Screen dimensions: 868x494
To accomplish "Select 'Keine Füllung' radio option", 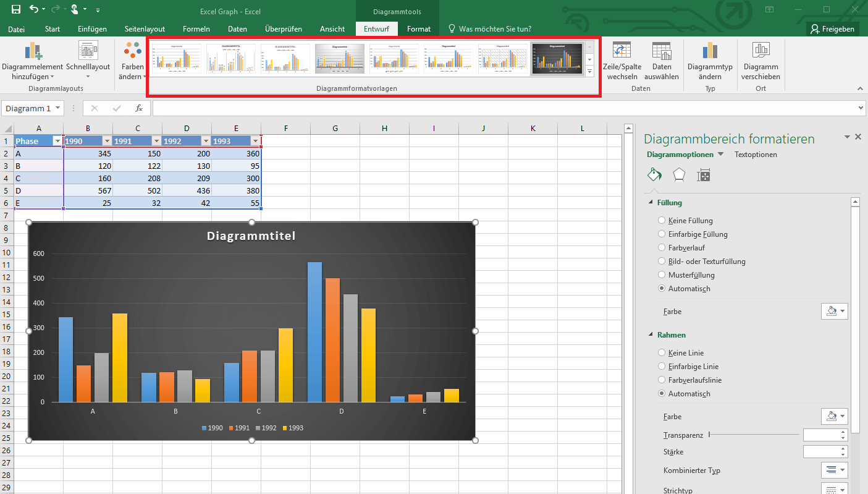I will pyautogui.click(x=662, y=220).
